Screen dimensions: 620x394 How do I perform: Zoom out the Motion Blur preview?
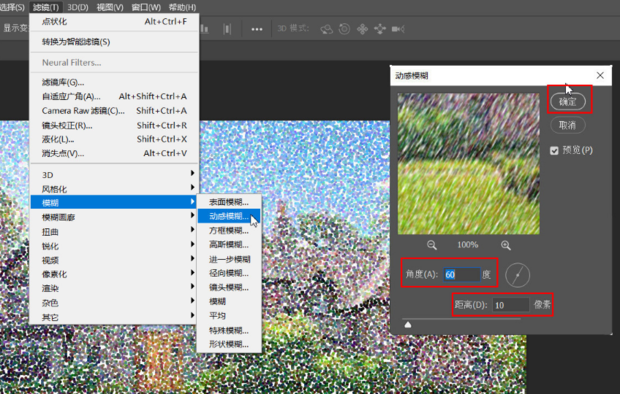click(431, 245)
